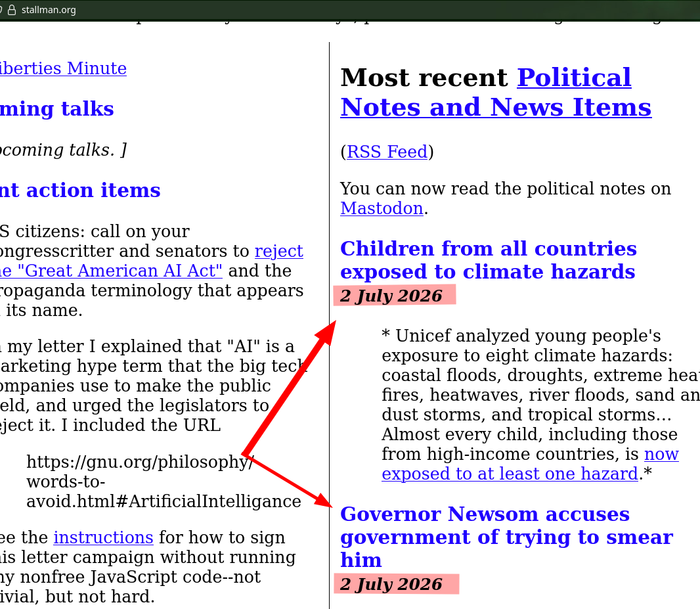Click the urgent action items heading
Image resolution: width=700 pixels, height=609 pixels.
click(x=80, y=191)
